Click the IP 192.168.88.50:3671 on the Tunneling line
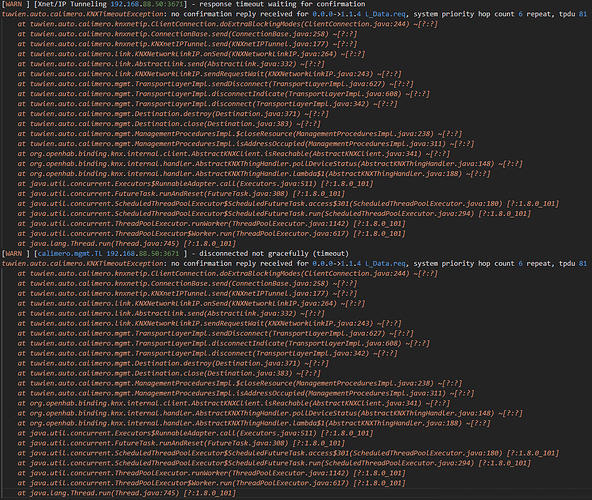The width and height of the screenshot is (592, 500). 147,4
